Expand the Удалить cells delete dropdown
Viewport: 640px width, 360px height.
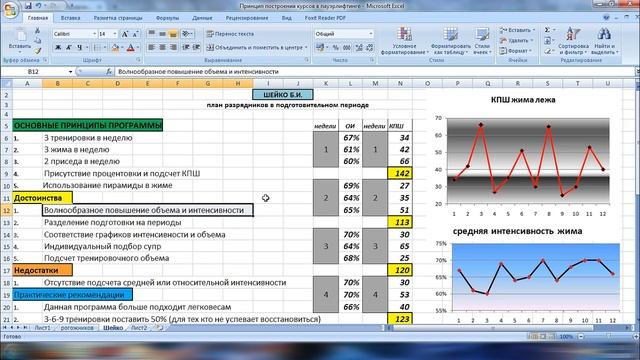click(x=532, y=40)
